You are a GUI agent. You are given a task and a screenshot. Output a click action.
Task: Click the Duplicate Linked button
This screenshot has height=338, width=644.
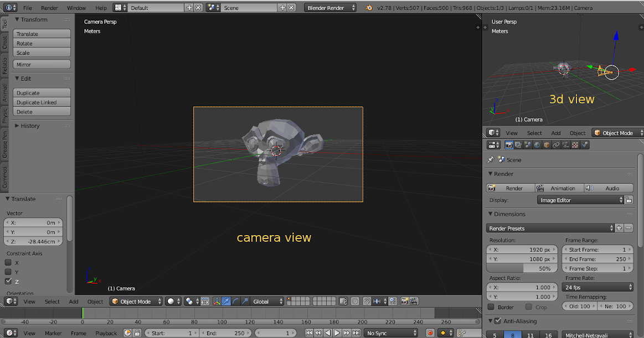tap(42, 102)
